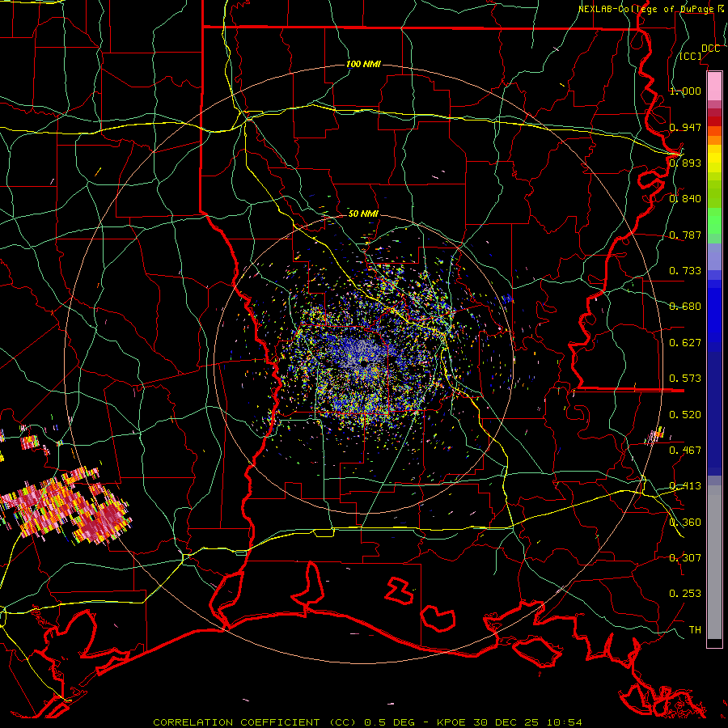Click the 0.733 value on the color scale

(685, 271)
